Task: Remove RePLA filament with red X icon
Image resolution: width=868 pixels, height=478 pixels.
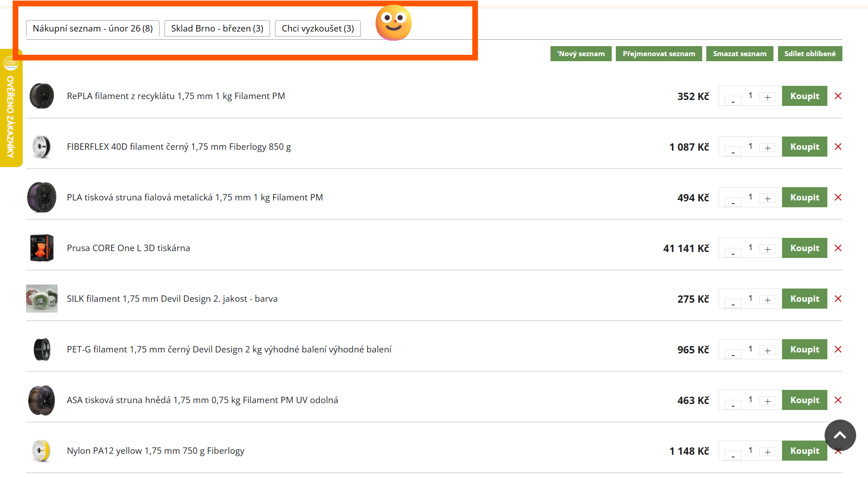Action: tap(838, 96)
